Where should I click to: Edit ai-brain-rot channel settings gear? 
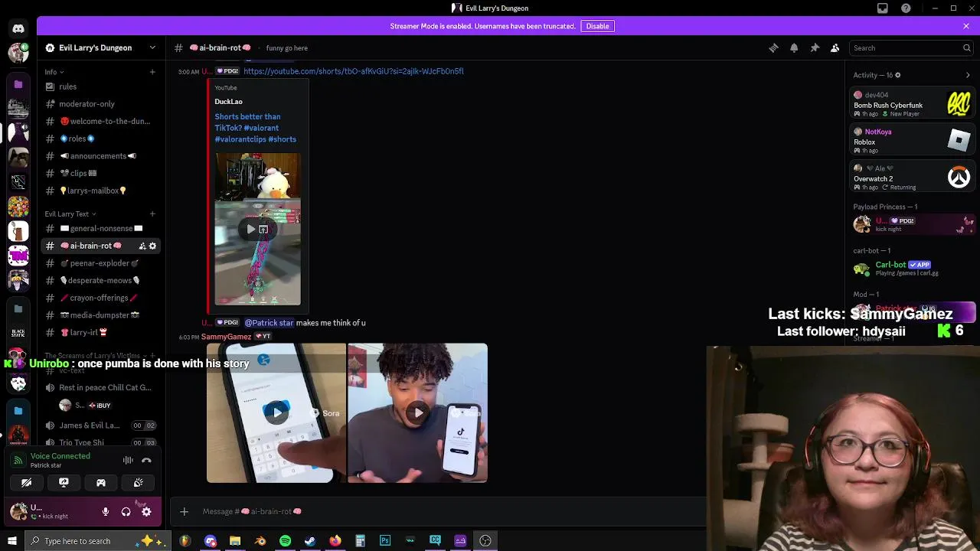(152, 246)
